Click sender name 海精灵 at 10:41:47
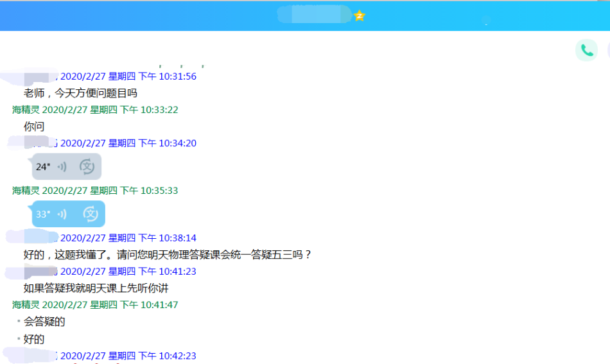The image size is (610, 364). (x=26, y=305)
